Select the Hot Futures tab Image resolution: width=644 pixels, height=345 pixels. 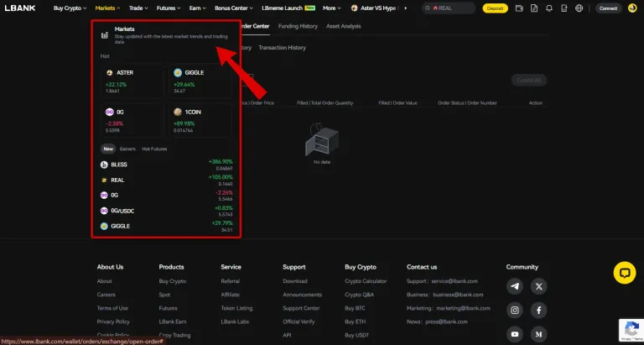(154, 149)
